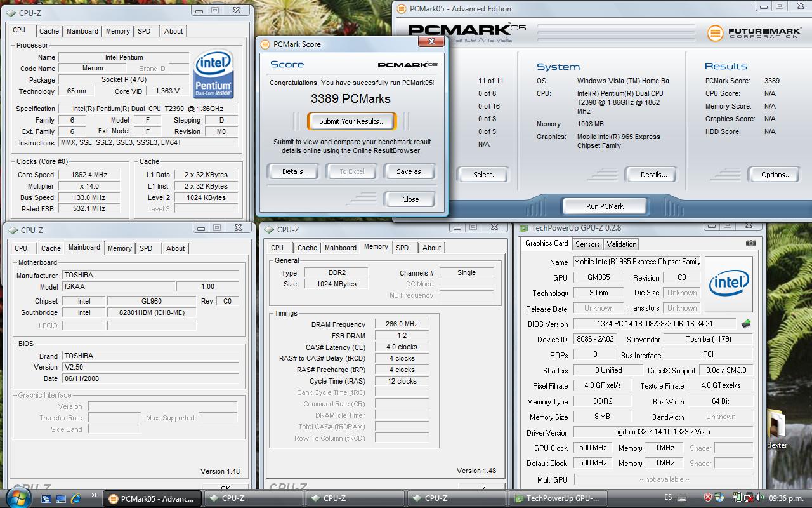Click Save as button in Score dialog
Viewport: 812px width, 508px height.
point(411,171)
